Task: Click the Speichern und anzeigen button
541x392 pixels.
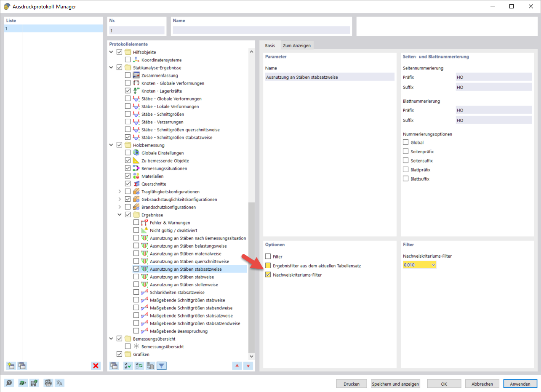Action: click(395, 384)
